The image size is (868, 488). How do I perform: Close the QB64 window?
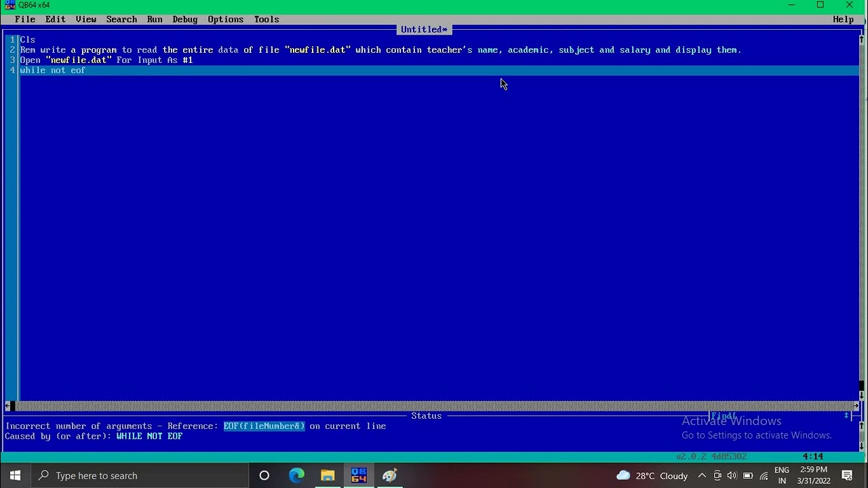[849, 5]
